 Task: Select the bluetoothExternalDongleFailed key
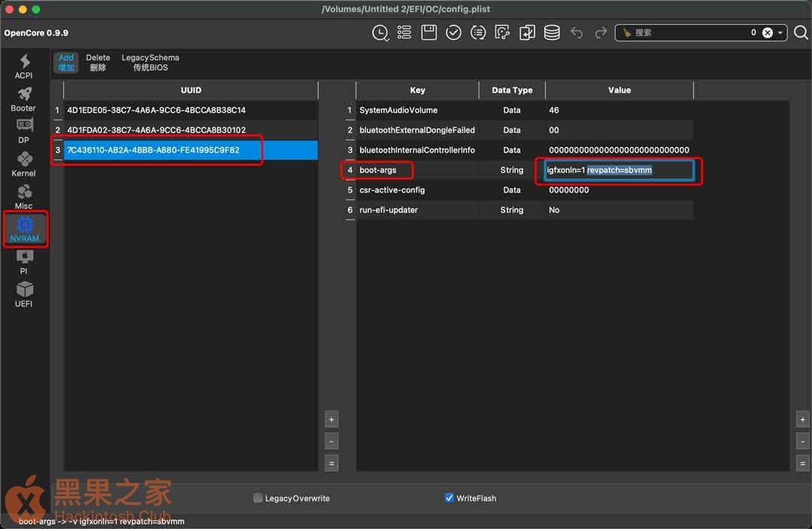[417, 130]
